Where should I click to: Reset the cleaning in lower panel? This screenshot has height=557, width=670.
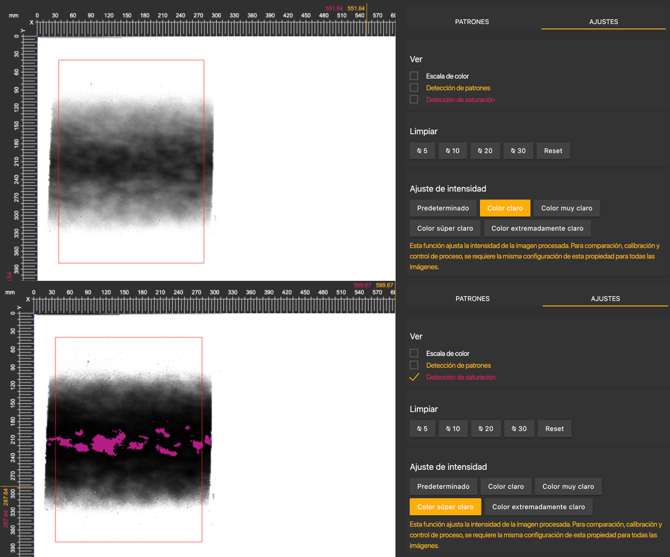pyautogui.click(x=554, y=428)
